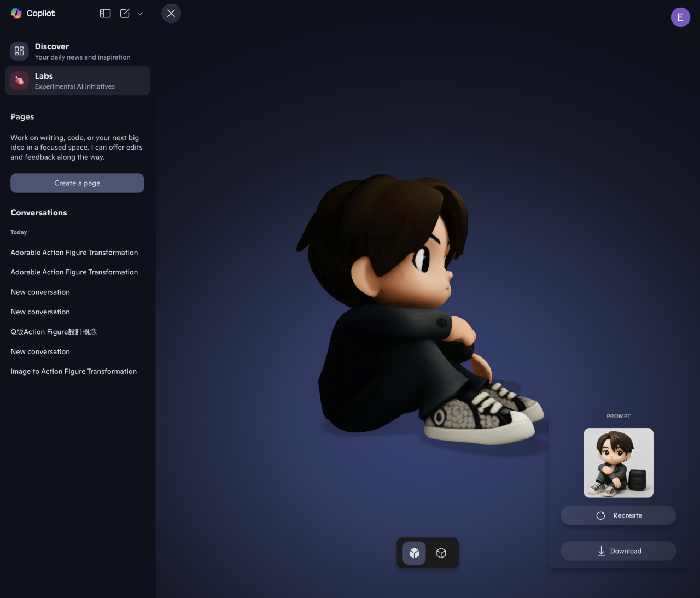Viewport: 700px width, 598px height.
Task: Click the download arrow icon
Action: (x=601, y=551)
